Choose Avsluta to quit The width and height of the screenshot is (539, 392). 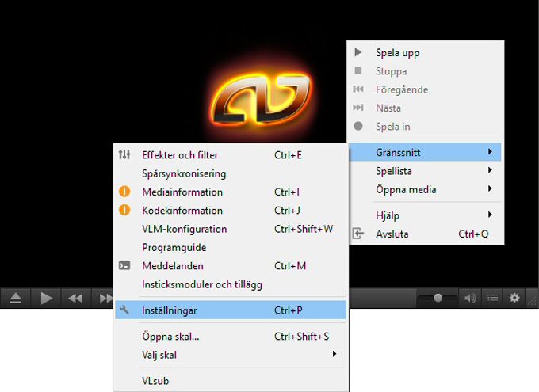[425, 234]
